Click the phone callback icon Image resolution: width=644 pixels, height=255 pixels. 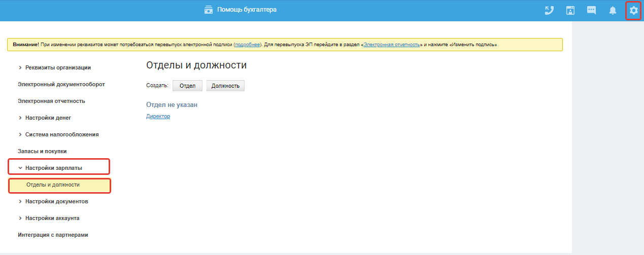pos(549,10)
